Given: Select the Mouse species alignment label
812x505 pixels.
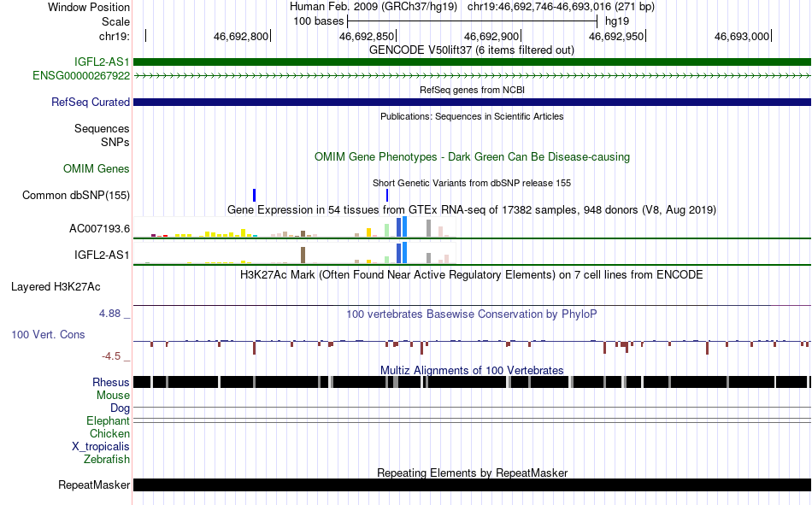Looking at the screenshot, I should 113,395.
